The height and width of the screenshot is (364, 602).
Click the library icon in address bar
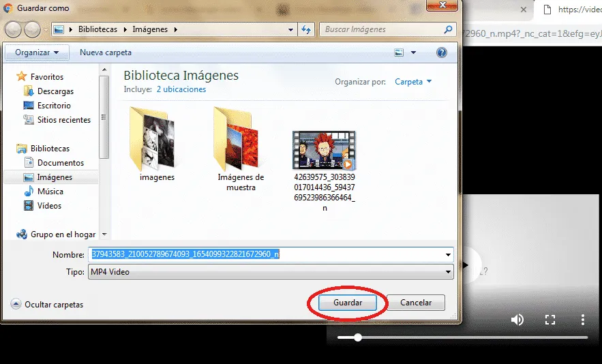59,29
